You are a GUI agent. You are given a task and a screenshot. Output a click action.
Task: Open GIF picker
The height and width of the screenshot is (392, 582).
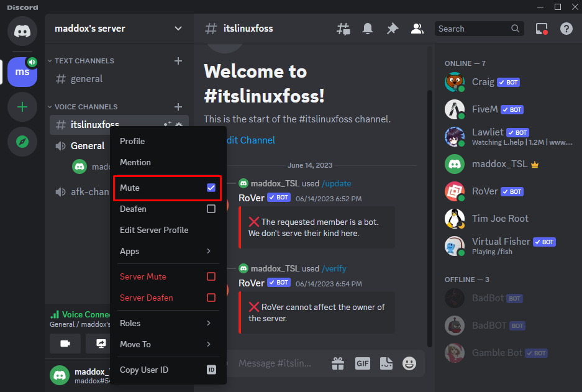pyautogui.click(x=363, y=363)
